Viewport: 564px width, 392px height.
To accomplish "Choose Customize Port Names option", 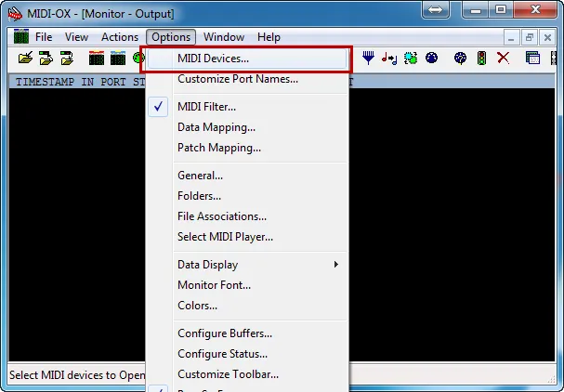I will coord(237,79).
